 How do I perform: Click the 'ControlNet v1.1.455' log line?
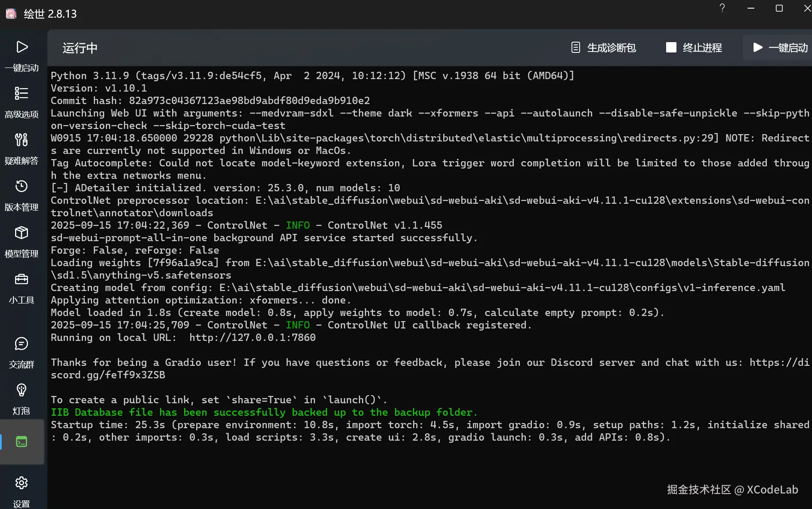(x=247, y=225)
